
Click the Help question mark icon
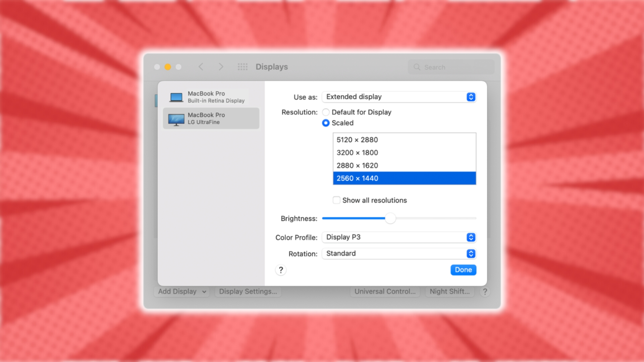[x=281, y=269]
